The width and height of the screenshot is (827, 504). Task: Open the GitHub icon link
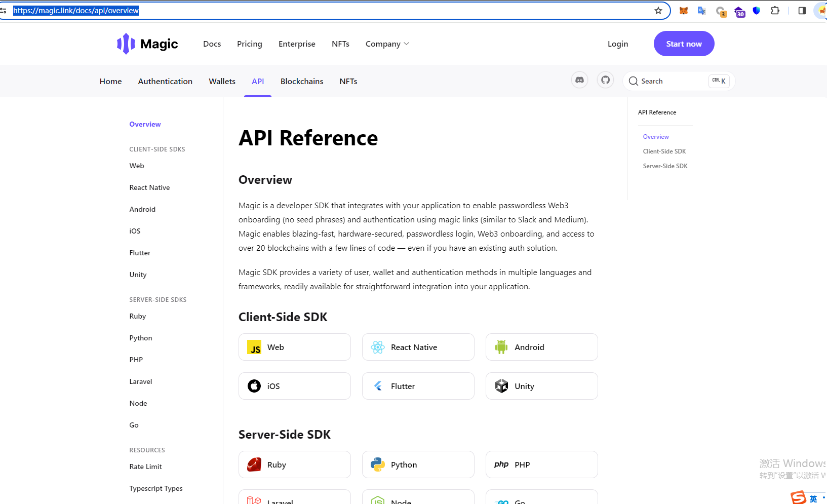point(605,80)
